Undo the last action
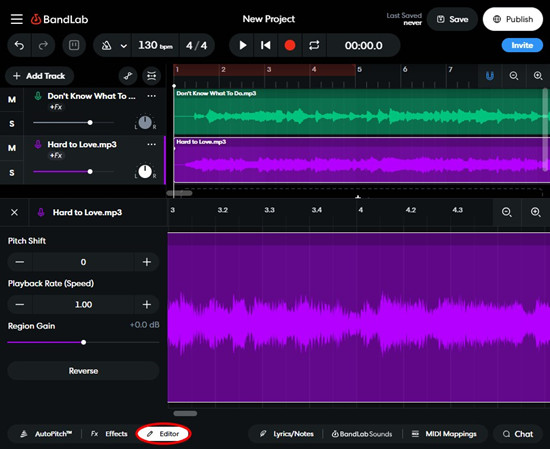Image resolution: width=550 pixels, height=449 pixels. pos(19,45)
